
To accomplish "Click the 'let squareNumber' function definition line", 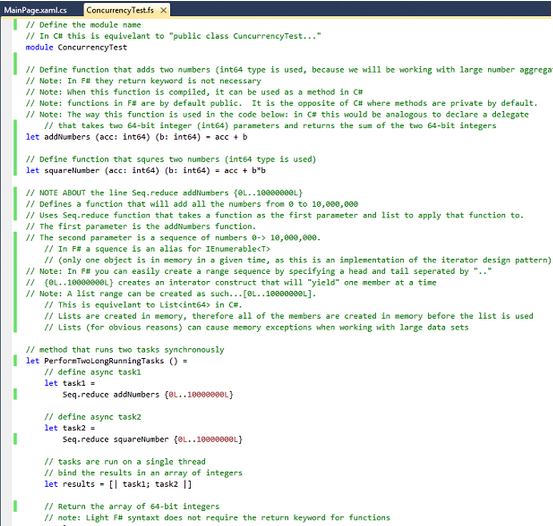I will pos(146,170).
